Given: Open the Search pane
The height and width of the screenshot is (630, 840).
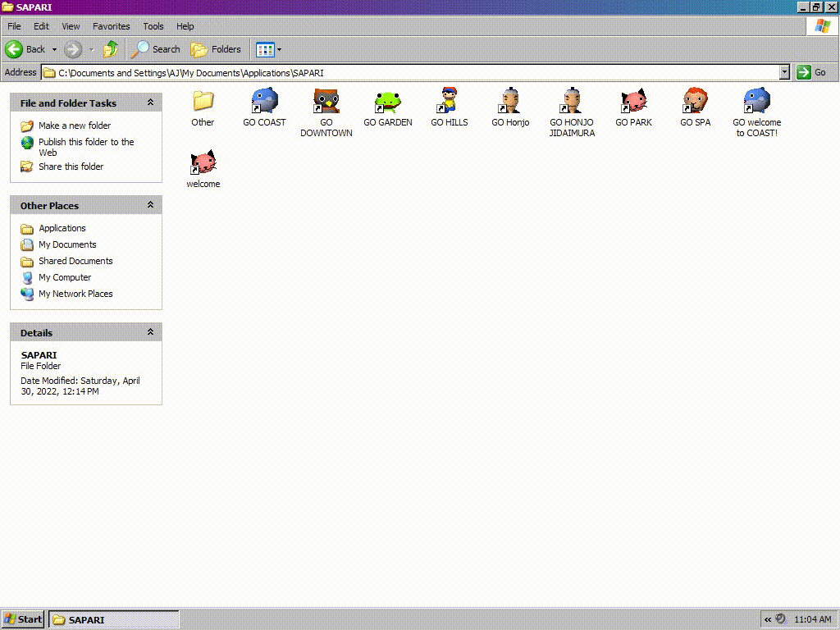Looking at the screenshot, I should coord(156,49).
